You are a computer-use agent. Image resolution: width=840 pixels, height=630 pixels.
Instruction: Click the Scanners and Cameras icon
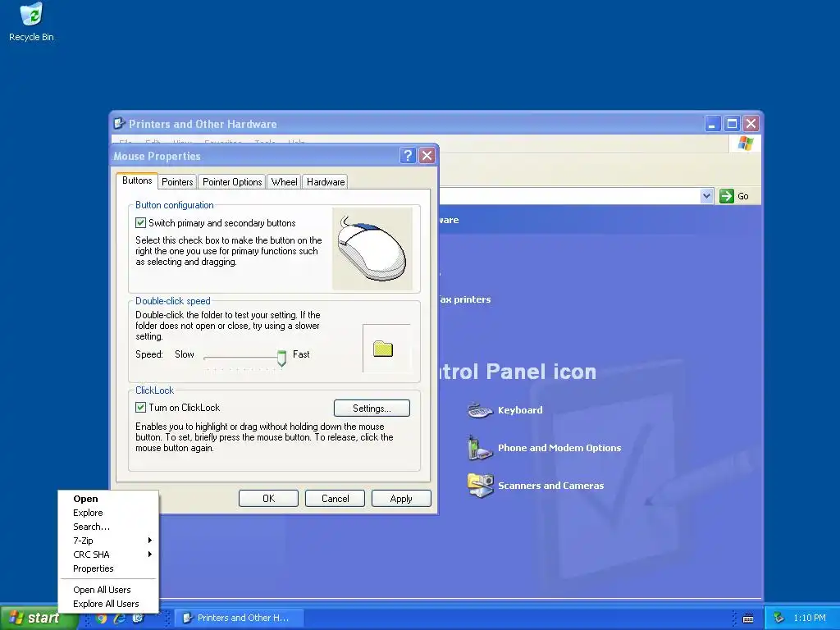pyautogui.click(x=480, y=486)
